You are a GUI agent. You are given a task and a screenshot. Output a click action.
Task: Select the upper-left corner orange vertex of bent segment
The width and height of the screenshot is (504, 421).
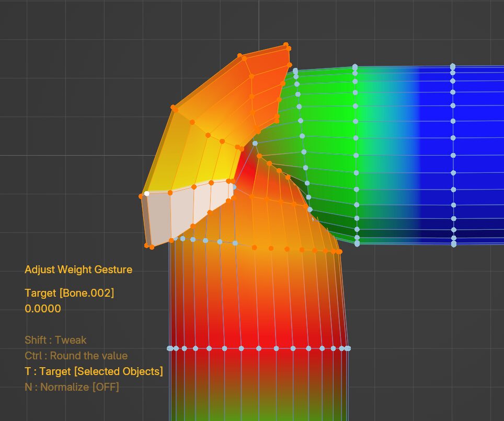pyautogui.click(x=174, y=108)
